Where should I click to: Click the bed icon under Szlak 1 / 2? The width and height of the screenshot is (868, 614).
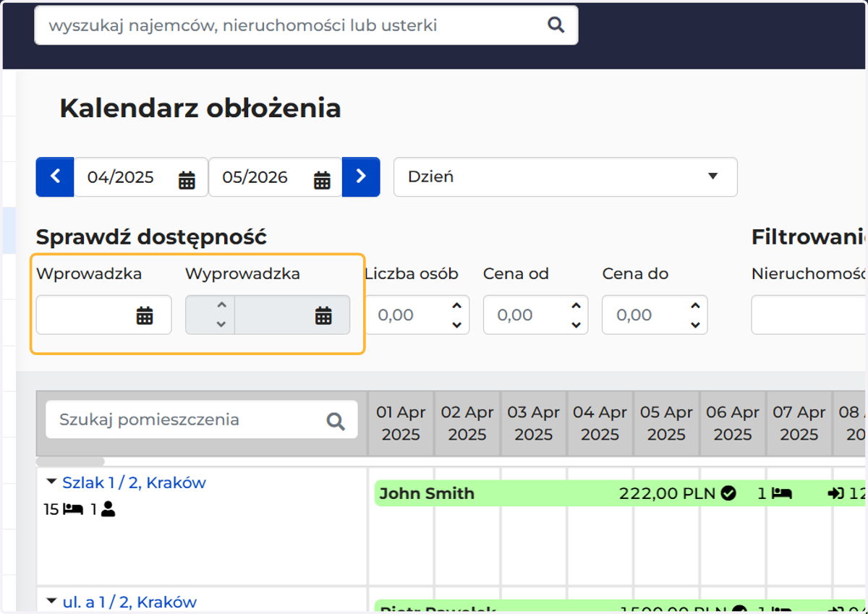[x=73, y=509]
